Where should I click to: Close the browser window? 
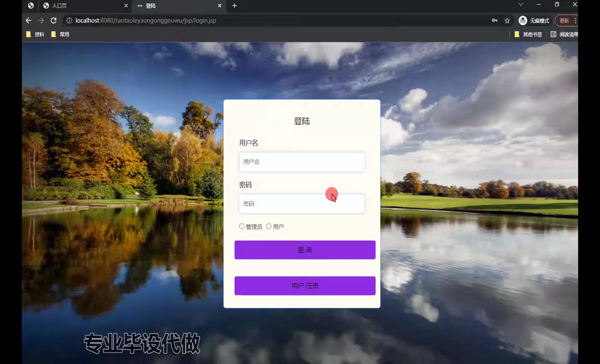click(575, 5)
